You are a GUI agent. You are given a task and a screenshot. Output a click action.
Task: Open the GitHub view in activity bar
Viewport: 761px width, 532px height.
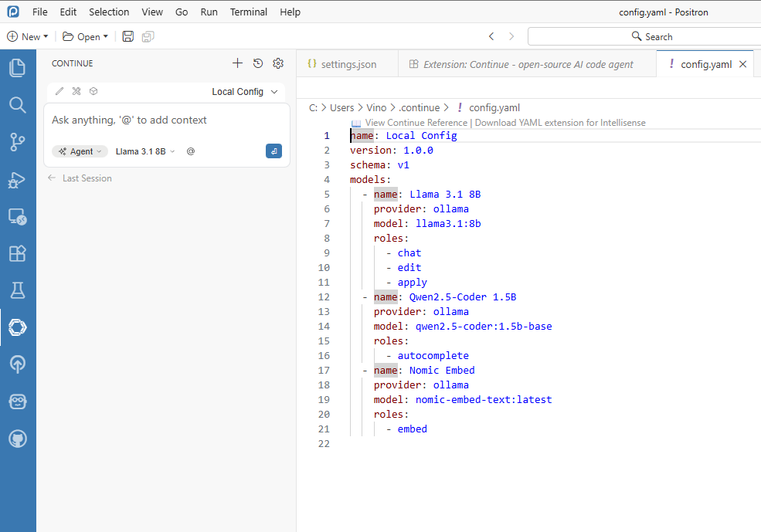click(17, 439)
